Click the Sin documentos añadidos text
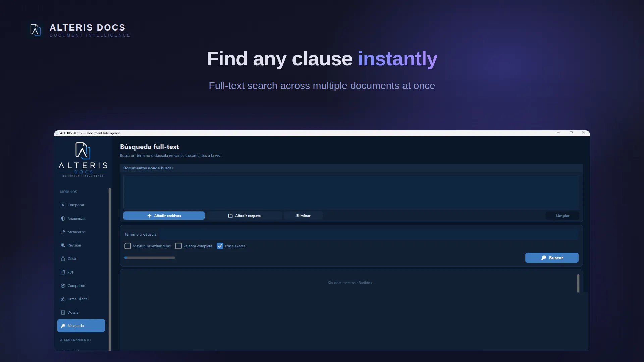 (350, 283)
